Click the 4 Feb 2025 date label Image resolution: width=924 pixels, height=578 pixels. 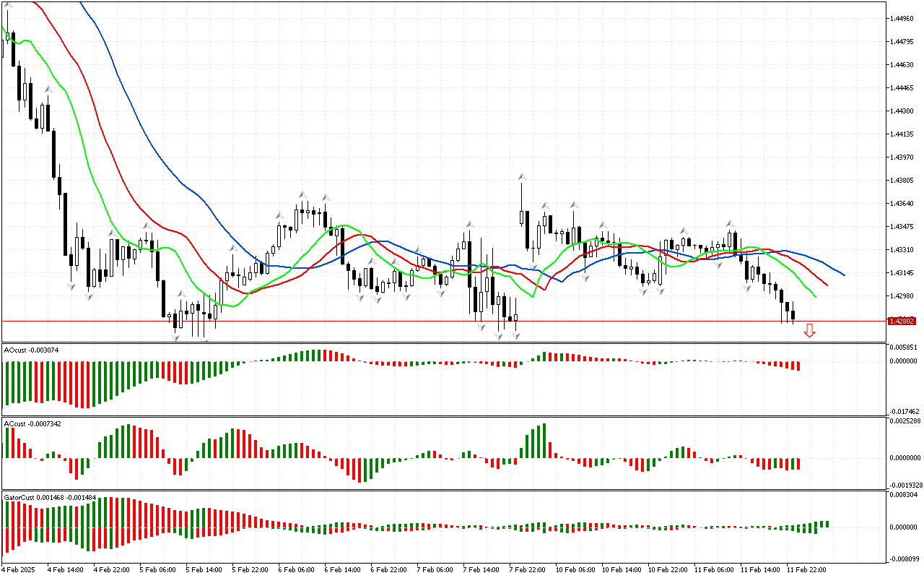19,570
